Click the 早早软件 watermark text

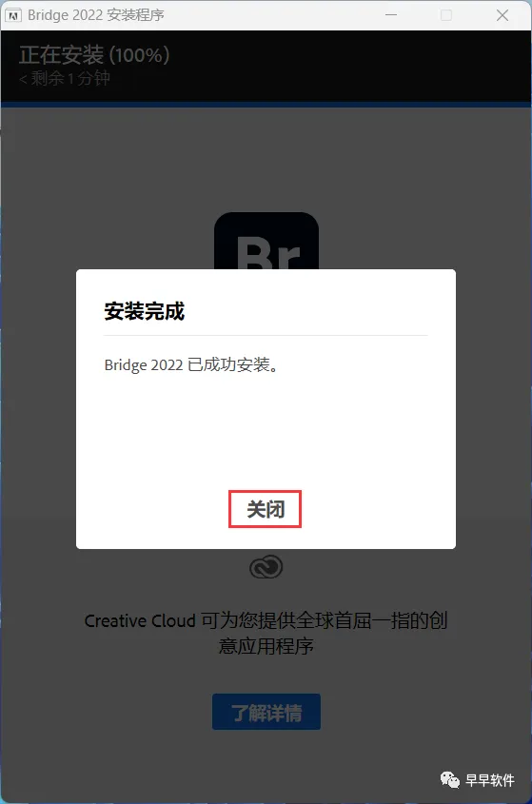(490, 780)
